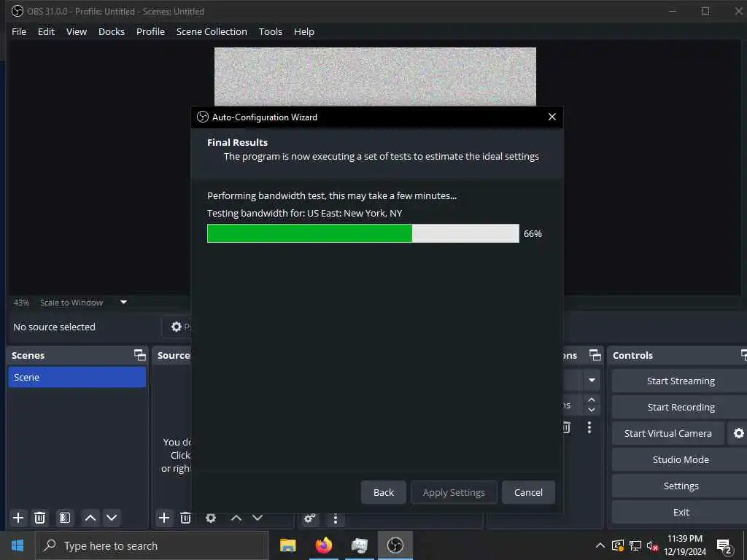Click the 'No source selected' label
Screen dimensions: 747x560
[x=54, y=327]
